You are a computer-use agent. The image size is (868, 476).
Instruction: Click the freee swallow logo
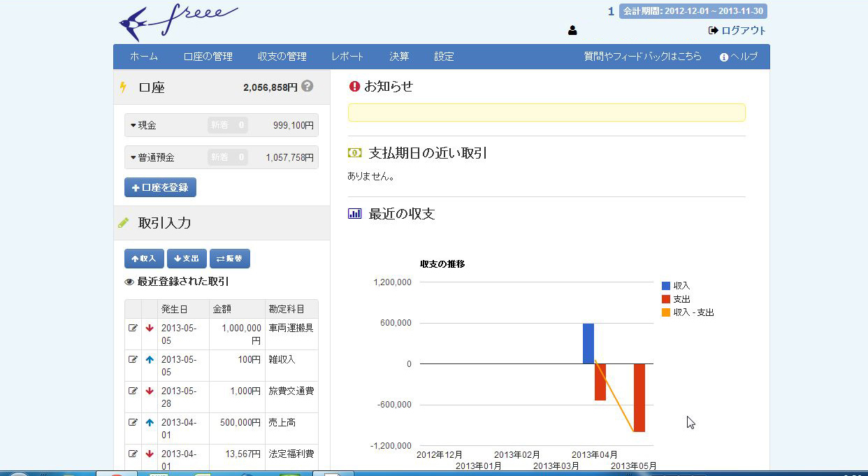tap(179, 22)
